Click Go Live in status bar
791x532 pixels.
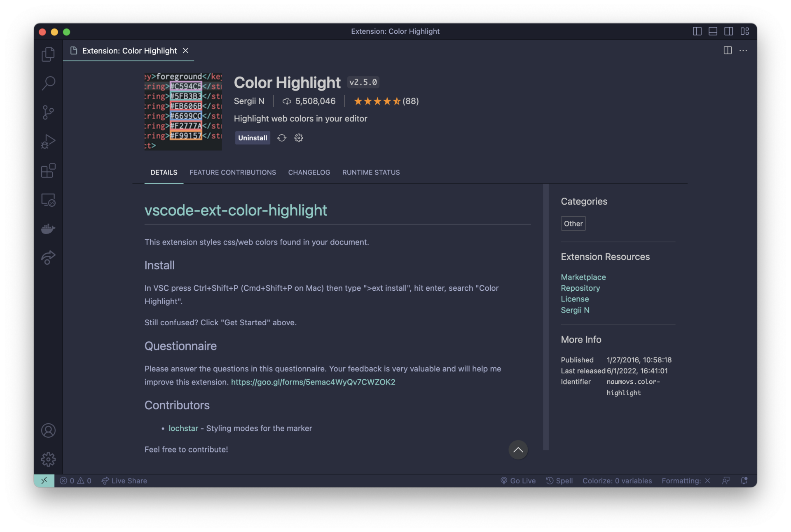[518, 481]
